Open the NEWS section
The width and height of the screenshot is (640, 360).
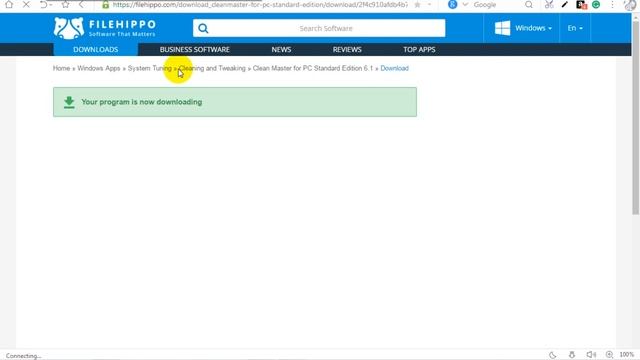[x=281, y=49]
